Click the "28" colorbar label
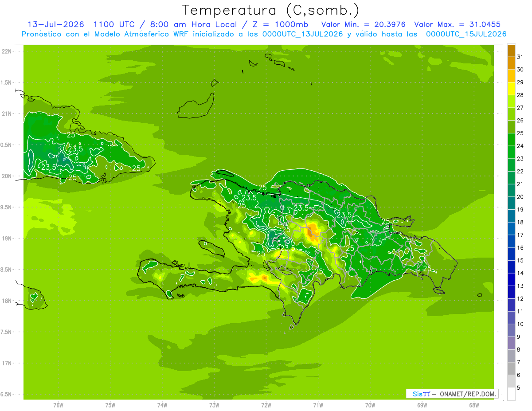This screenshot has height=411, width=532. (x=520, y=95)
